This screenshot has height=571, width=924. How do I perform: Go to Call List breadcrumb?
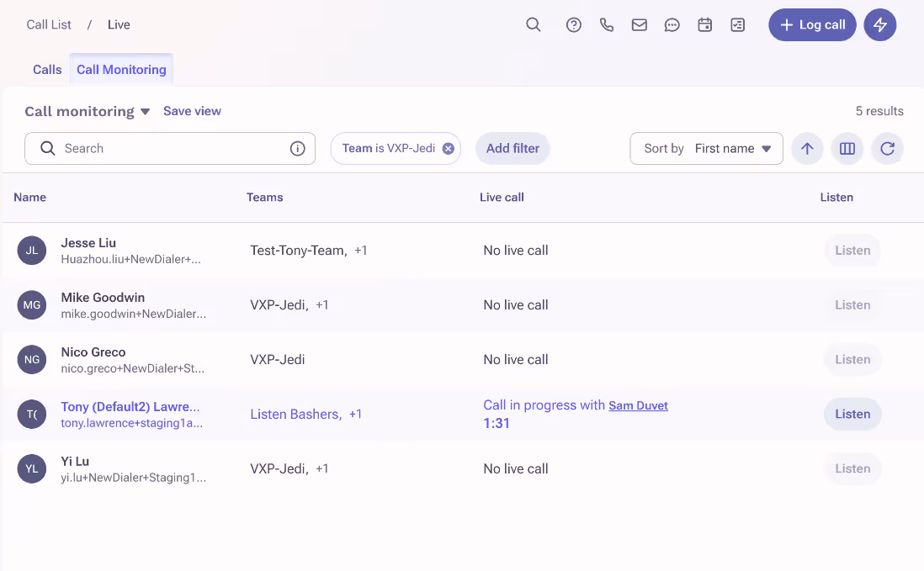pos(49,24)
